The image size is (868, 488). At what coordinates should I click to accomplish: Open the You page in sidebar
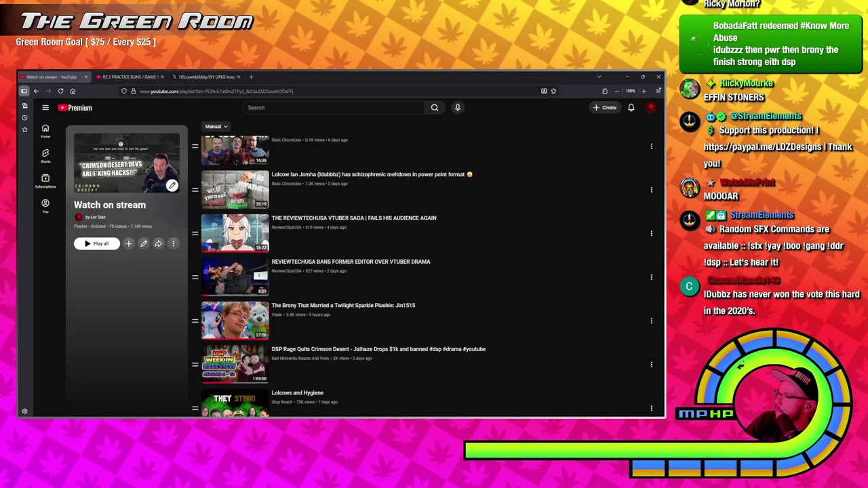pos(45,206)
